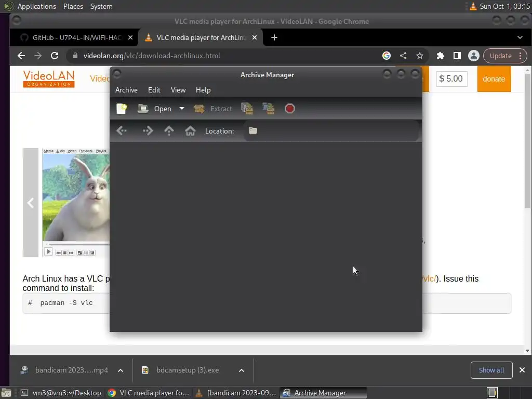The width and height of the screenshot is (532, 399).
Task: Click Chrome back navigation arrow
Action: [21, 56]
